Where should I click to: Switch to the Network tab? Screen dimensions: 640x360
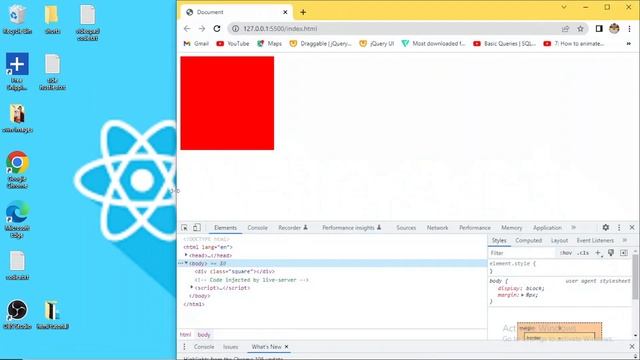437,228
